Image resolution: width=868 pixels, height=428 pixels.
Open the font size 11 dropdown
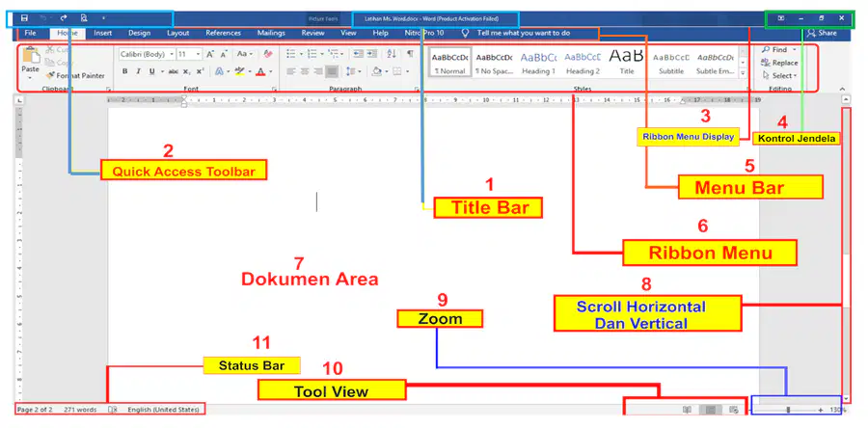point(198,54)
